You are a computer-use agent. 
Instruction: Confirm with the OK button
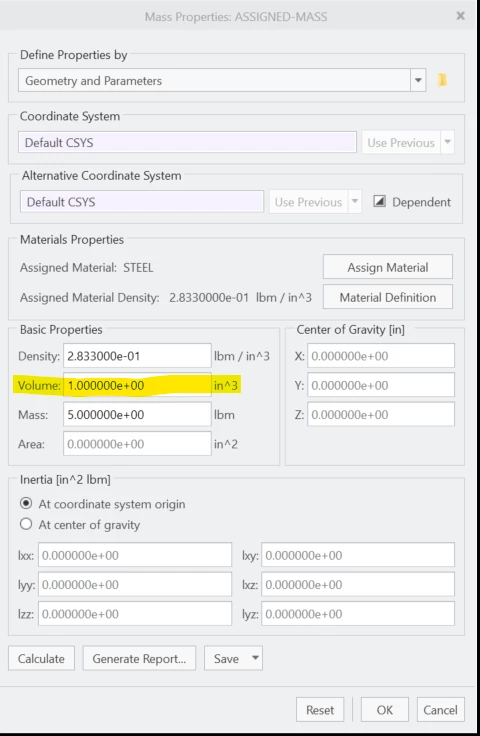385,710
